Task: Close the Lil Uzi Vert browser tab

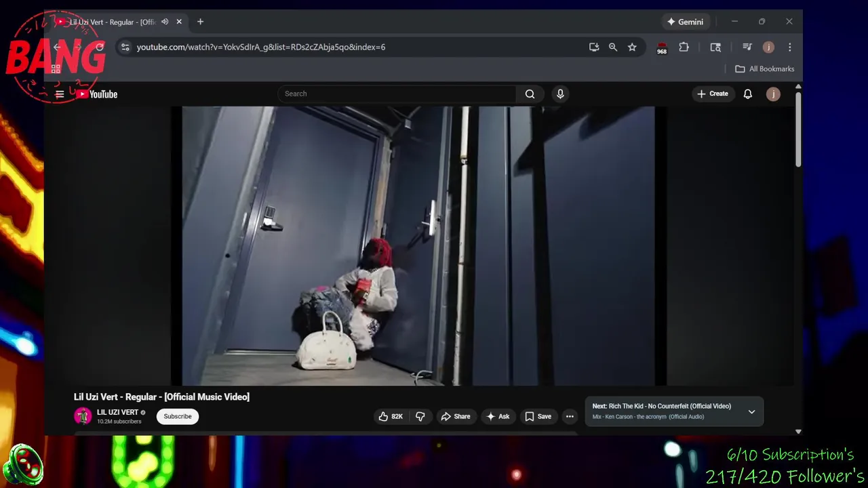Action: [x=179, y=22]
